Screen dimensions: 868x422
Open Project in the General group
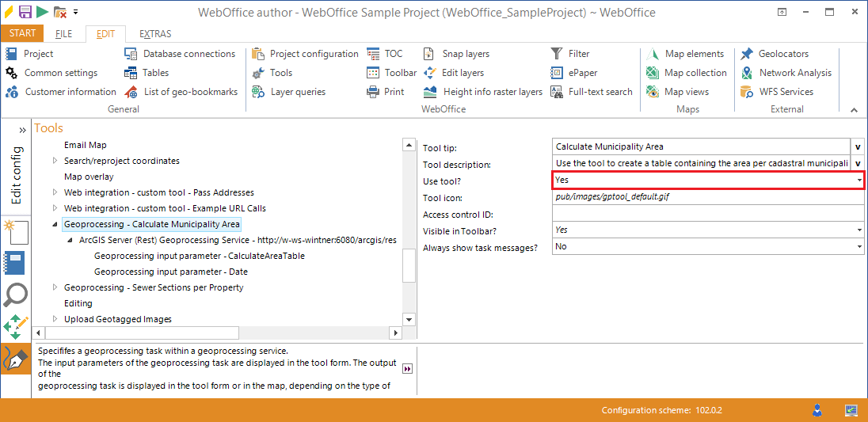point(29,54)
